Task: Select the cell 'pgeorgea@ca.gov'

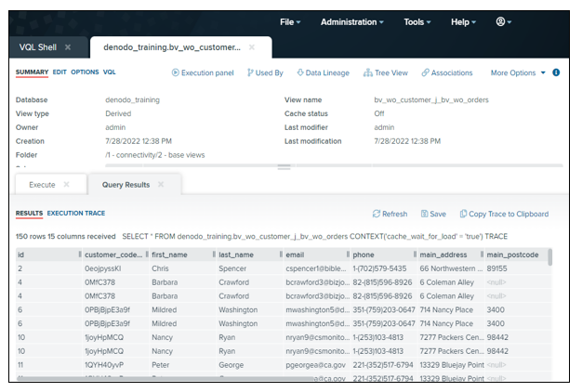Action: pos(315,365)
